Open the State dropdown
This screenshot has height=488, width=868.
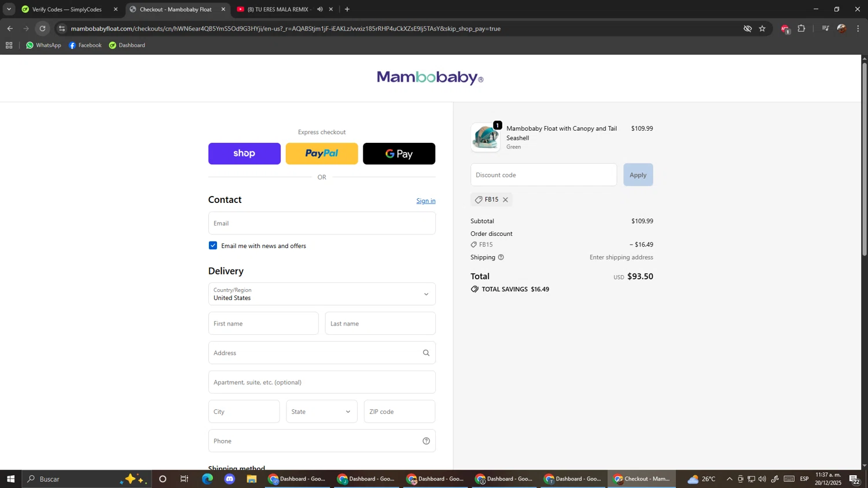[322, 412]
